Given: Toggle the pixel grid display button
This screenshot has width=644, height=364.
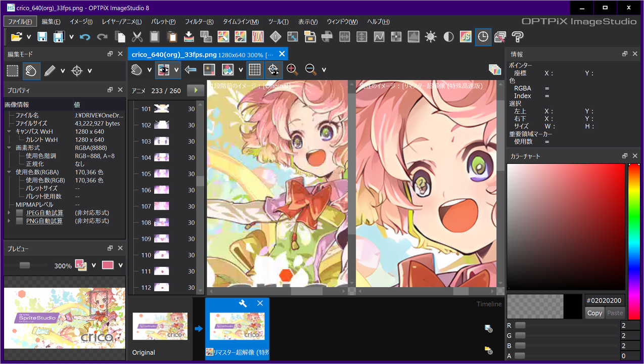Looking at the screenshot, I should pyautogui.click(x=255, y=69).
